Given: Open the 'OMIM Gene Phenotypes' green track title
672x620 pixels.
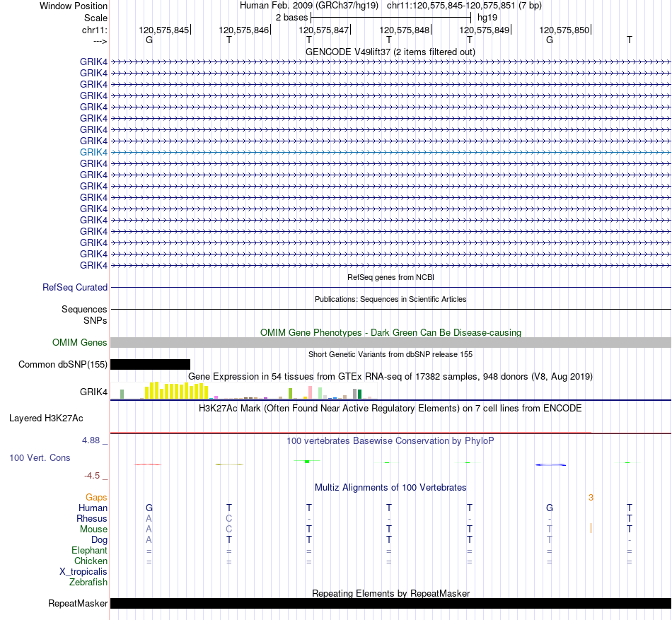Looking at the screenshot, I should [x=390, y=333].
